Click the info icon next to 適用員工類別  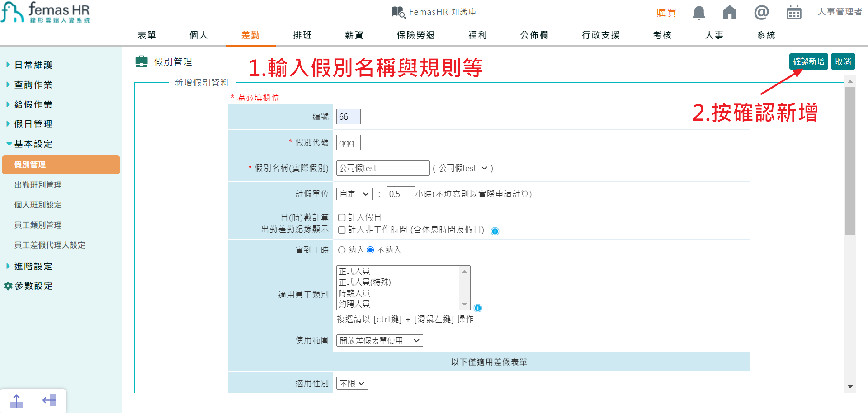coord(478,308)
